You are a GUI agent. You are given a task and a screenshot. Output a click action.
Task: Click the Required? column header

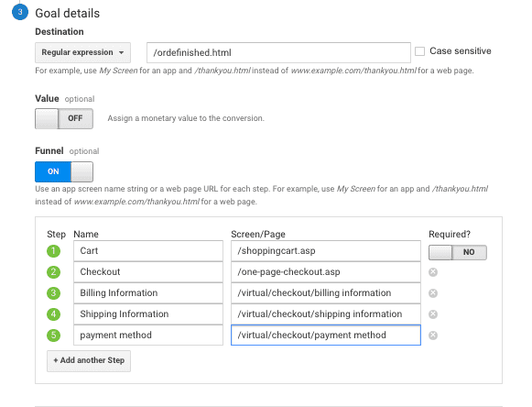(450, 235)
